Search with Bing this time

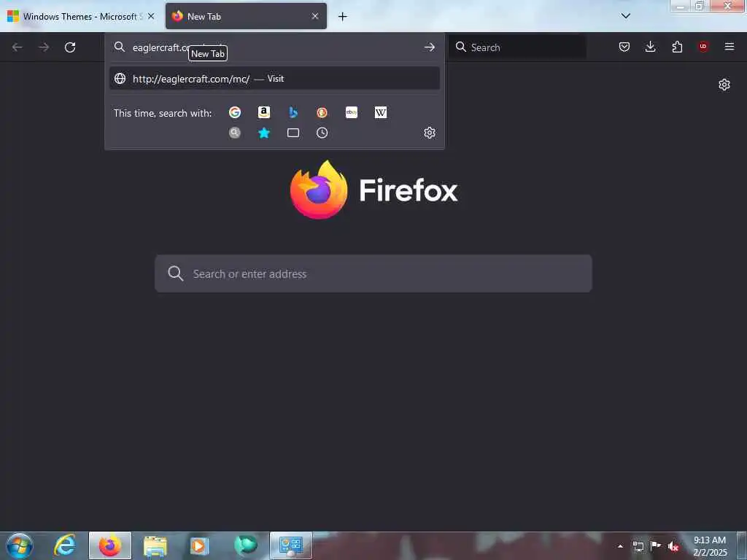(x=293, y=112)
